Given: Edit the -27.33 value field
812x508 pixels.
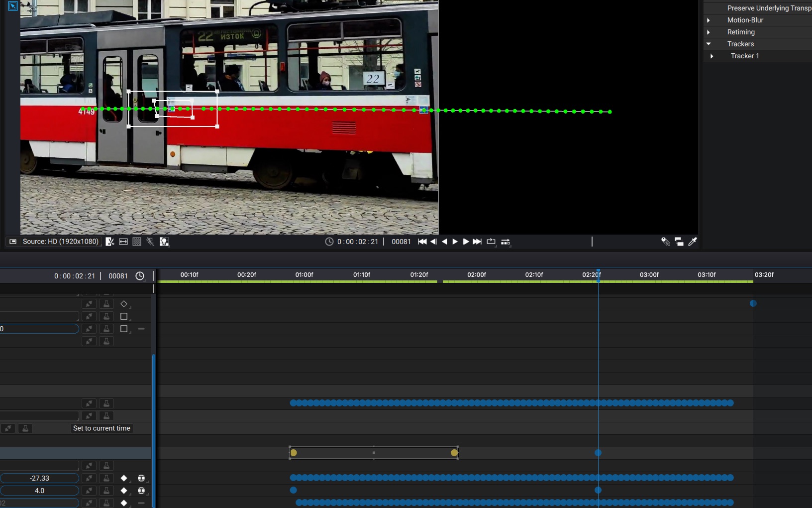Looking at the screenshot, I should click(x=39, y=478).
